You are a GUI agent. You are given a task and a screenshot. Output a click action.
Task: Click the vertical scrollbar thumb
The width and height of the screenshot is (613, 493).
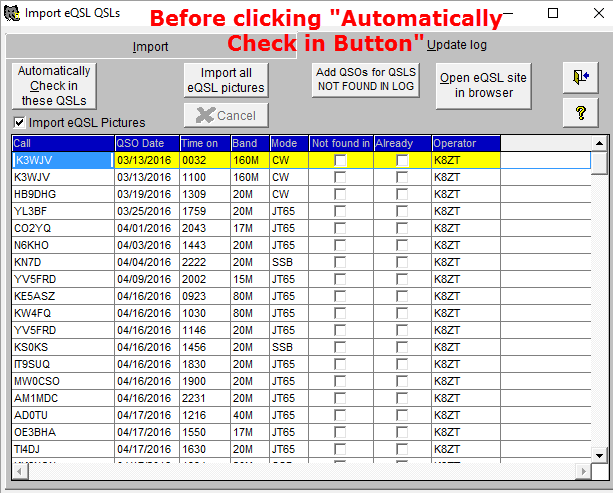[599, 163]
